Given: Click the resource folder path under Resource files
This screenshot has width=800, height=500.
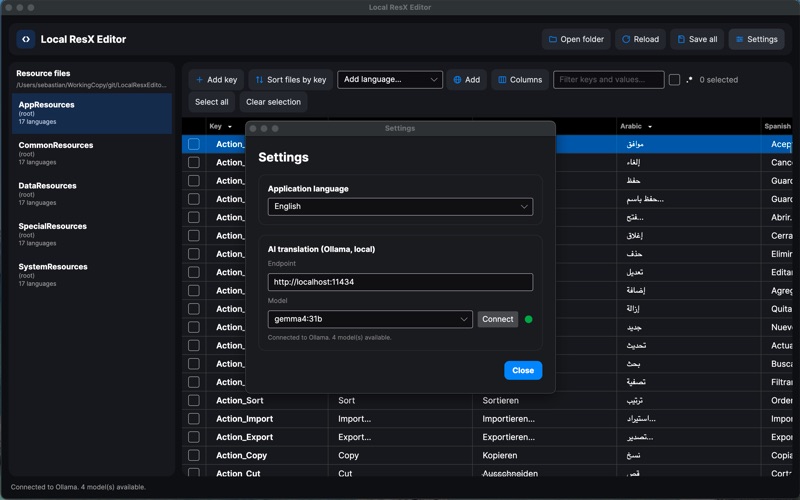Looking at the screenshot, I should coord(91,85).
